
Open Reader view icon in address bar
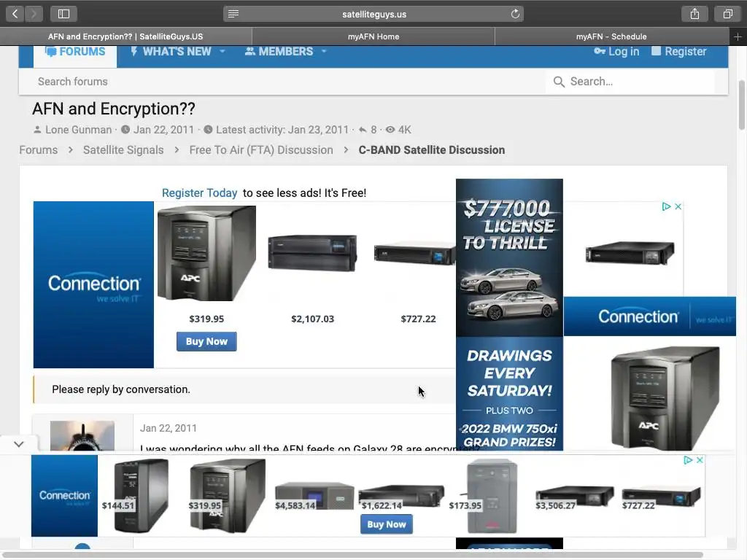pos(233,14)
